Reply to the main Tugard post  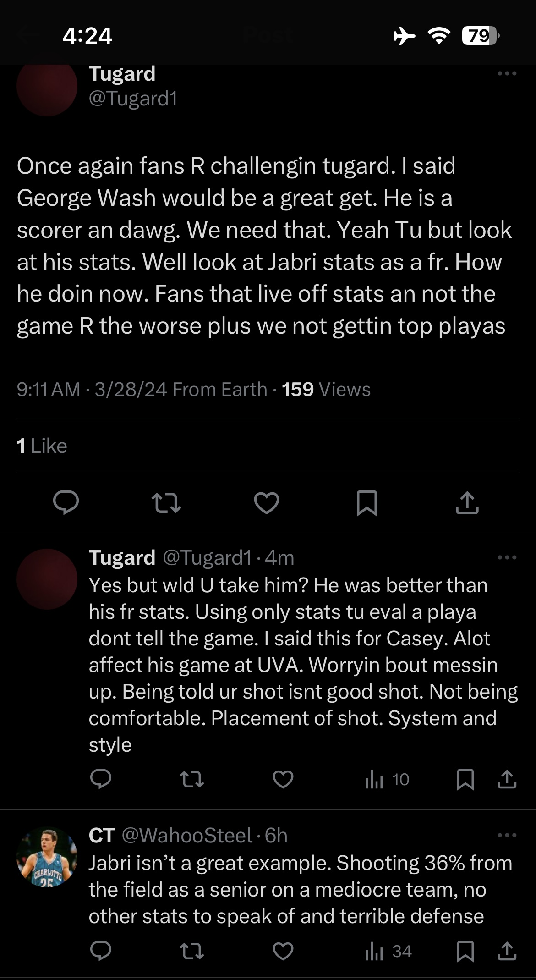[66, 502]
